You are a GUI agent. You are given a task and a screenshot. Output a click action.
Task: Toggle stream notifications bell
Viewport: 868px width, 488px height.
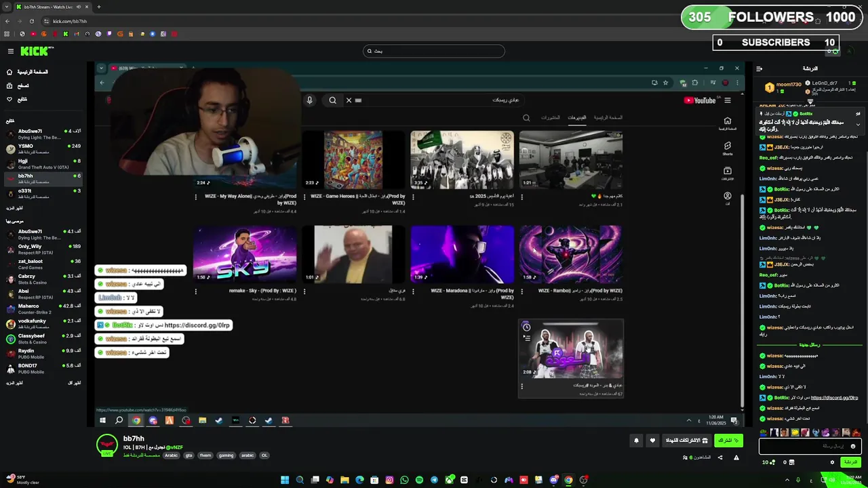(x=636, y=441)
